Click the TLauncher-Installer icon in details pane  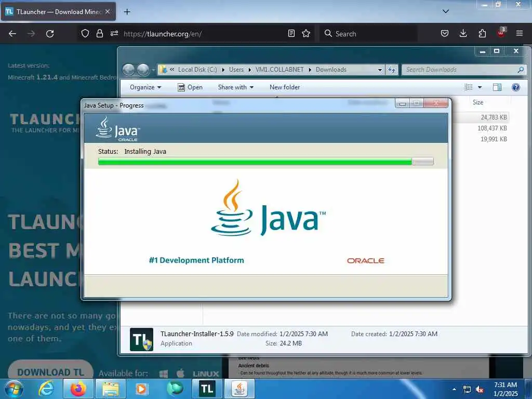141,339
